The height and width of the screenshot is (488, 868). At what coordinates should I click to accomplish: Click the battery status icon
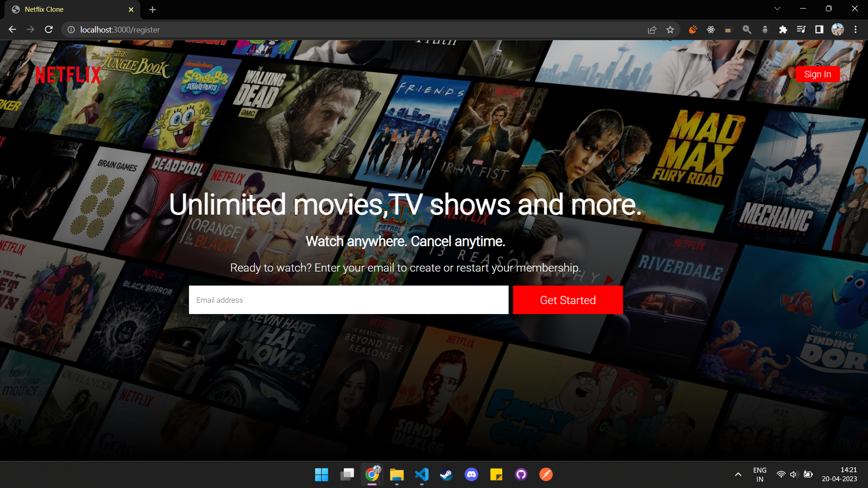coord(808,474)
